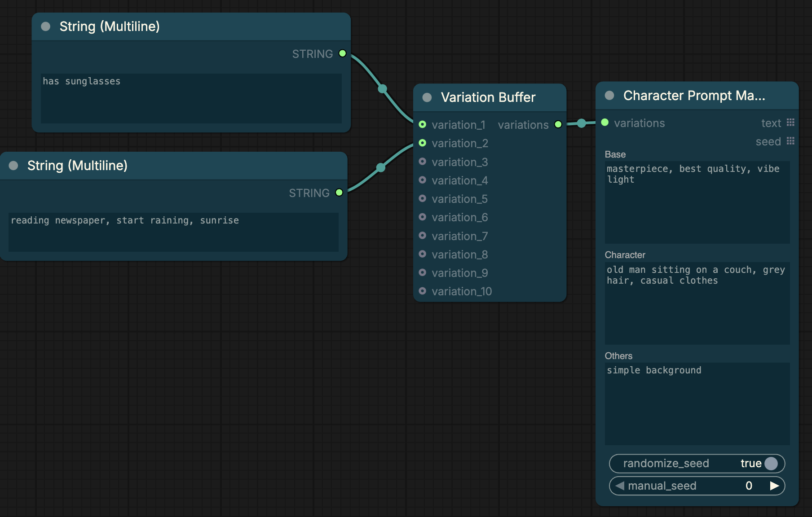Click the link midpoint between Variation Buffer and Character Prompt

click(x=581, y=123)
